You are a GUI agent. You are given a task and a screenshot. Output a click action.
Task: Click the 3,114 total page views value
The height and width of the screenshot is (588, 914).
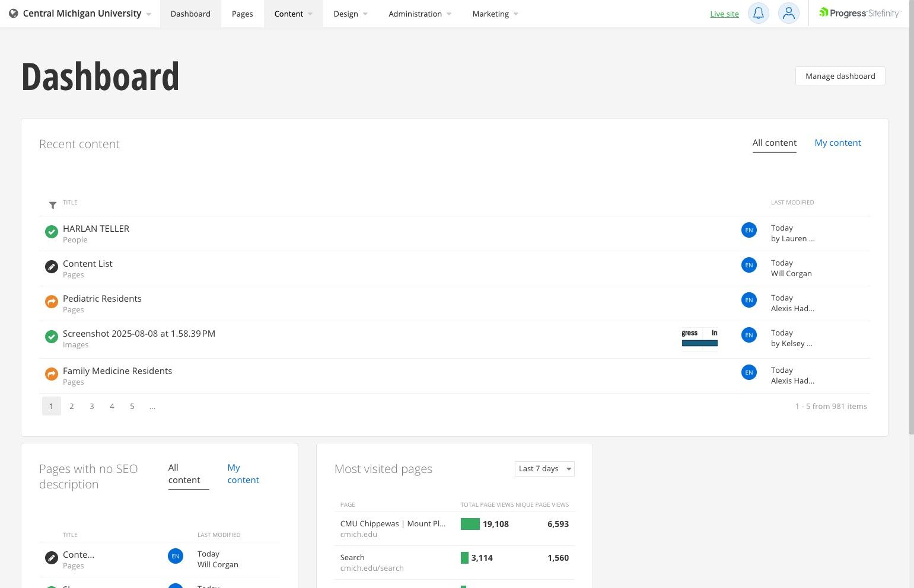pos(482,558)
